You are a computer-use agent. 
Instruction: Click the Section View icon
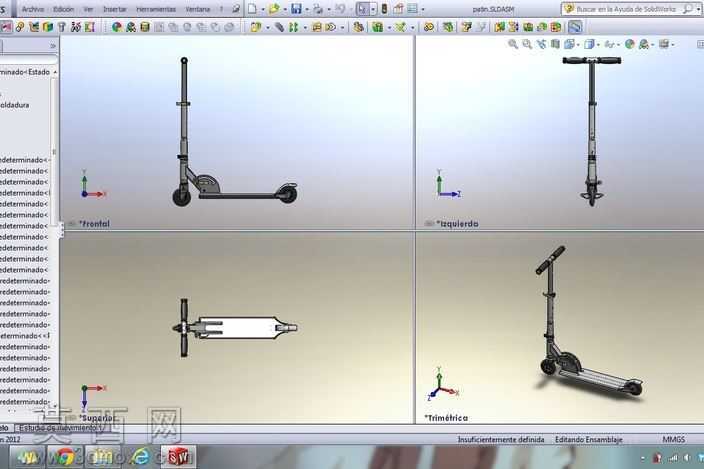[x=555, y=44]
